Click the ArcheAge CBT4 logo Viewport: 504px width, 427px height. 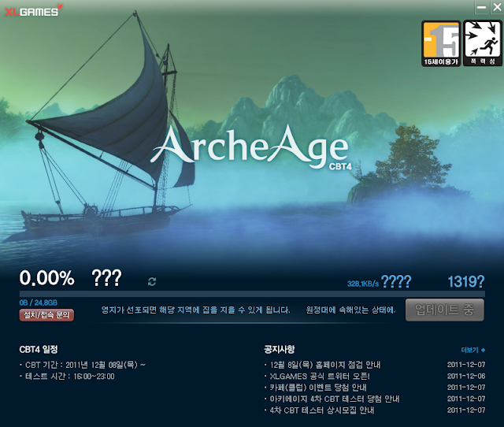(251, 149)
